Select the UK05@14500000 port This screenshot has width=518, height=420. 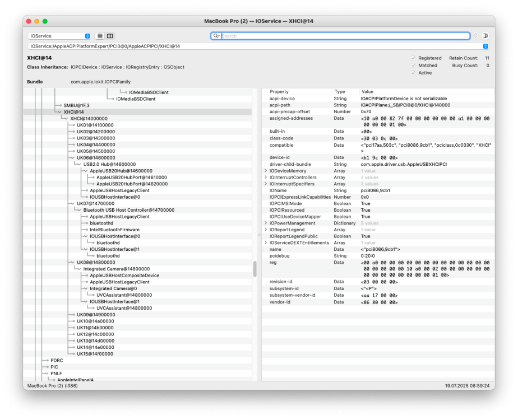click(96, 151)
